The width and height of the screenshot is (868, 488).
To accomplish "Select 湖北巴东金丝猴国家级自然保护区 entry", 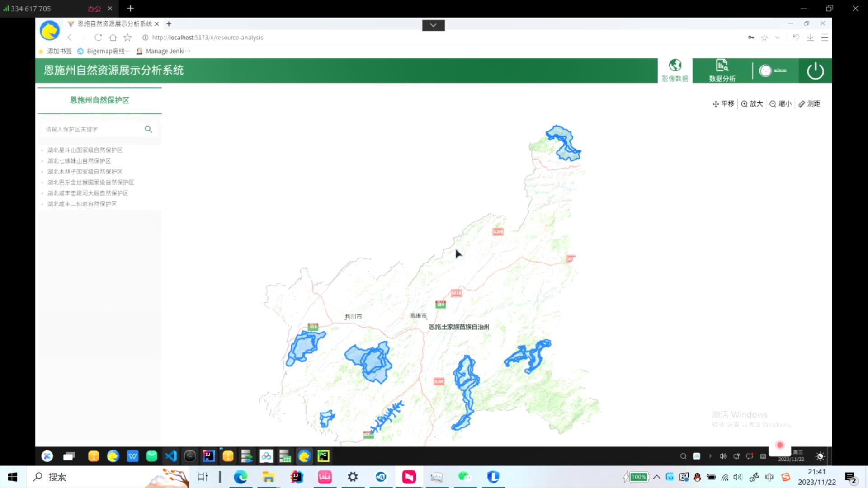I will 90,183.
